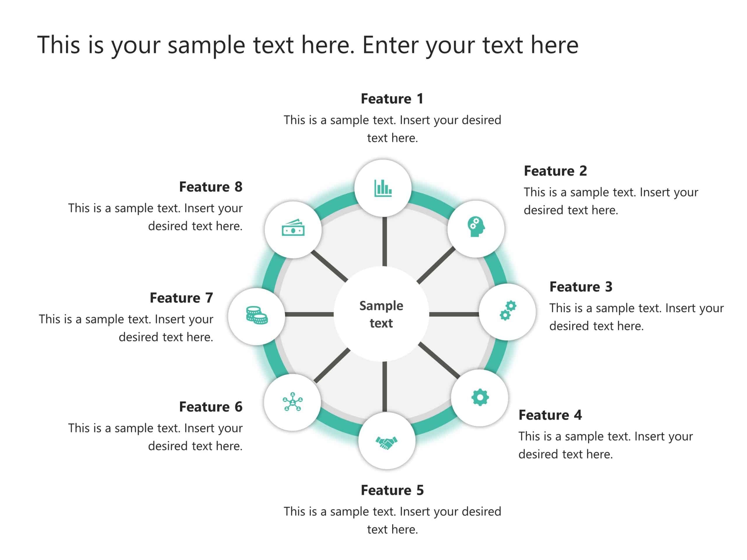
Task: Select the Feature 2 heading
Action: pos(555,171)
